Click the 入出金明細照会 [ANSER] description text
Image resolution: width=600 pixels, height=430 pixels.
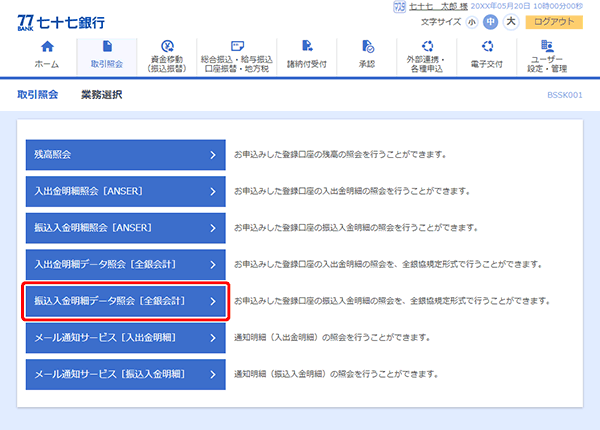tap(352, 191)
